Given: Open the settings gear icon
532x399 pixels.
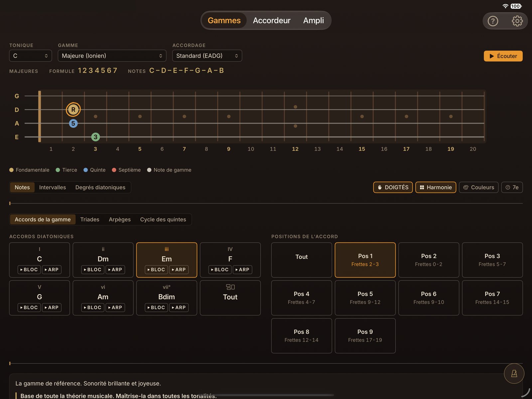Looking at the screenshot, I should (x=517, y=21).
